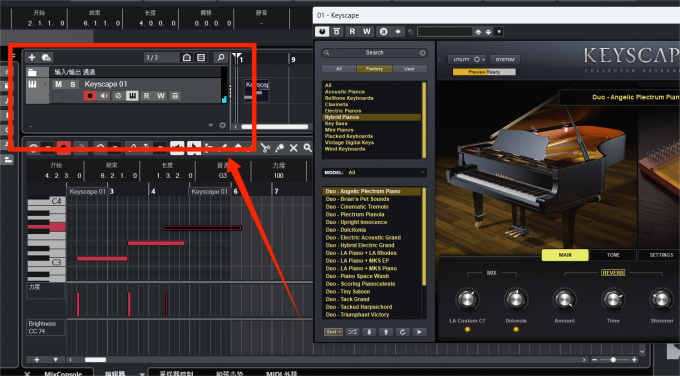The image size is (680, 376).
Task: Toggle Keyscape plugin activate power button
Action: [x=322, y=31]
